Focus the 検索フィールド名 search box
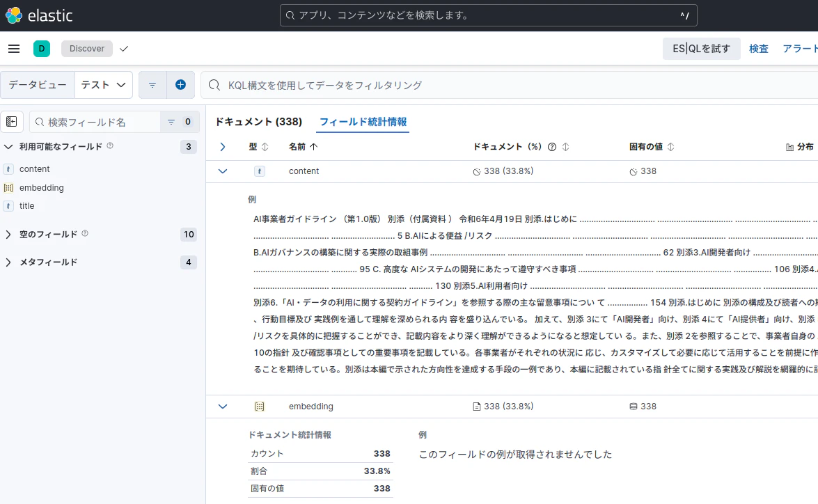The width and height of the screenshot is (818, 504). [x=95, y=122]
